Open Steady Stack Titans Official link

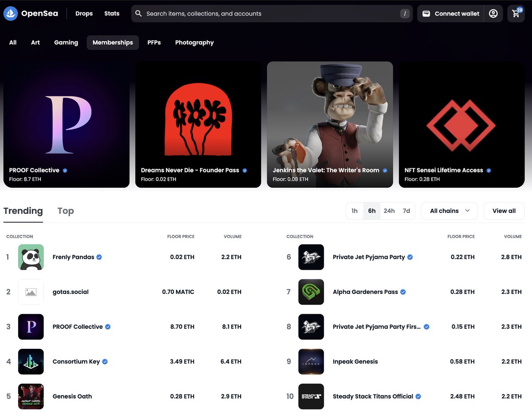click(x=373, y=396)
